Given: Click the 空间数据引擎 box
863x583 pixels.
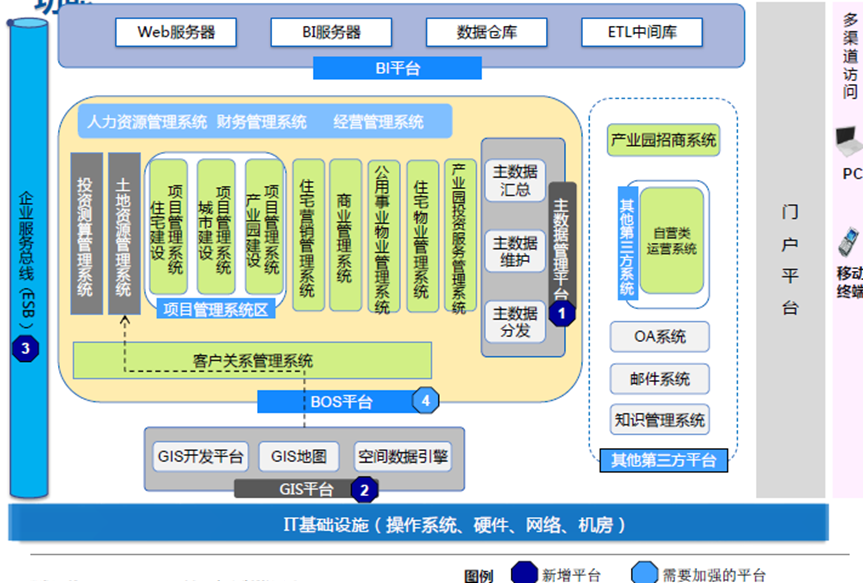Looking at the screenshot, I should pos(404,455).
